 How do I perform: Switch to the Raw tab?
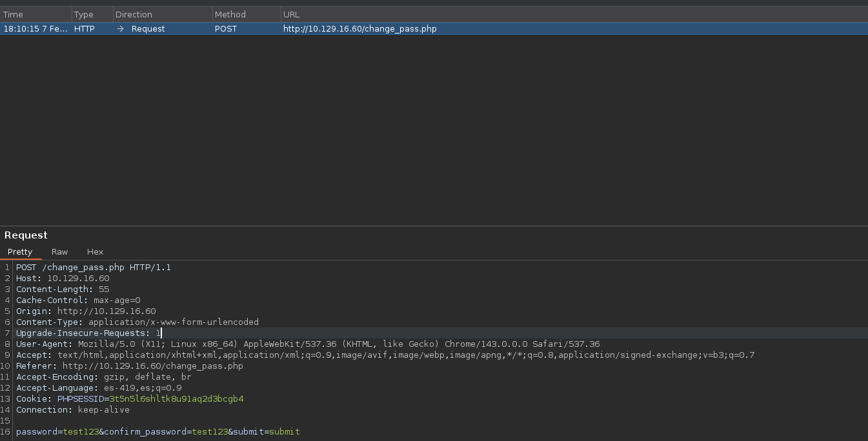pyautogui.click(x=59, y=252)
